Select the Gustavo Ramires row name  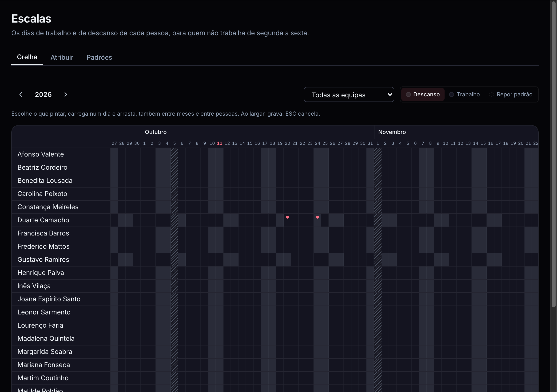pos(43,260)
